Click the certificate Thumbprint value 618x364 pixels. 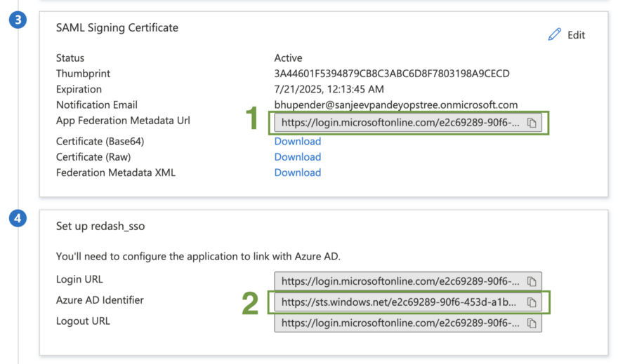391,74
